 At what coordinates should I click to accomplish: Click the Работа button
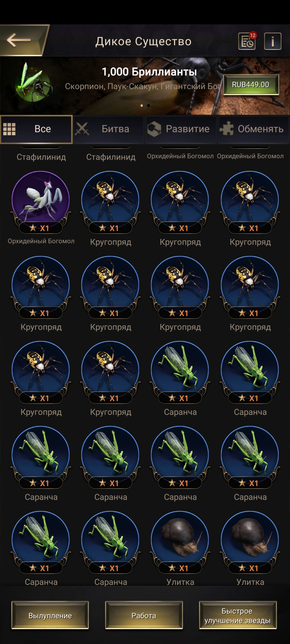tap(144, 615)
